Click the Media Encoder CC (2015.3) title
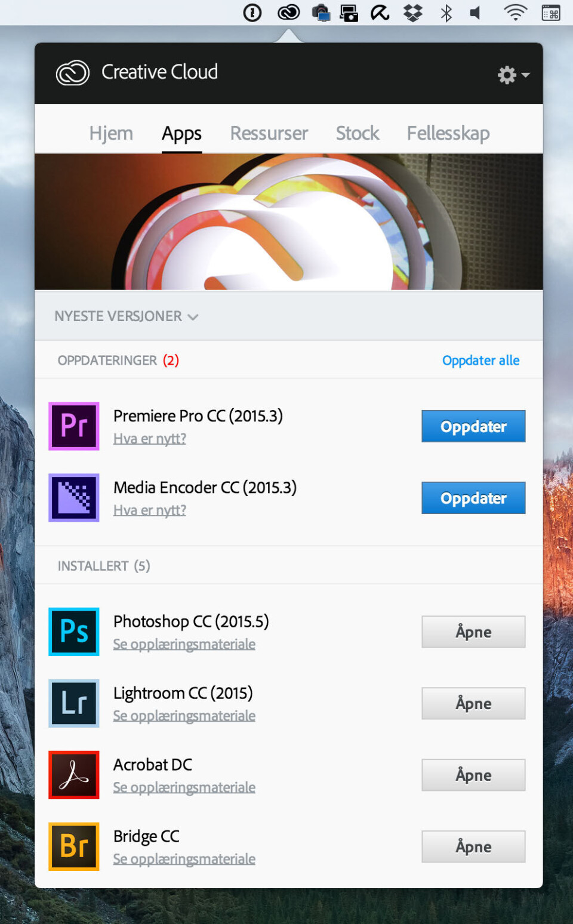573x924 pixels. (x=205, y=488)
